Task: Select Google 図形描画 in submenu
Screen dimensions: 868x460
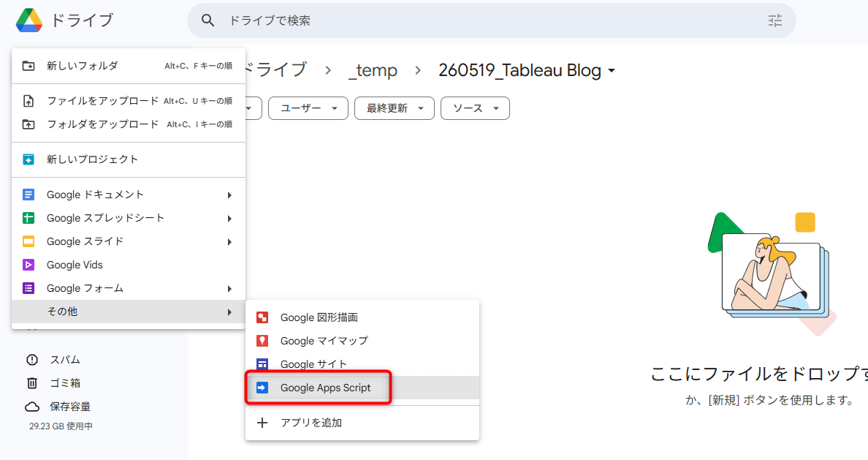Action: pyautogui.click(x=362, y=317)
